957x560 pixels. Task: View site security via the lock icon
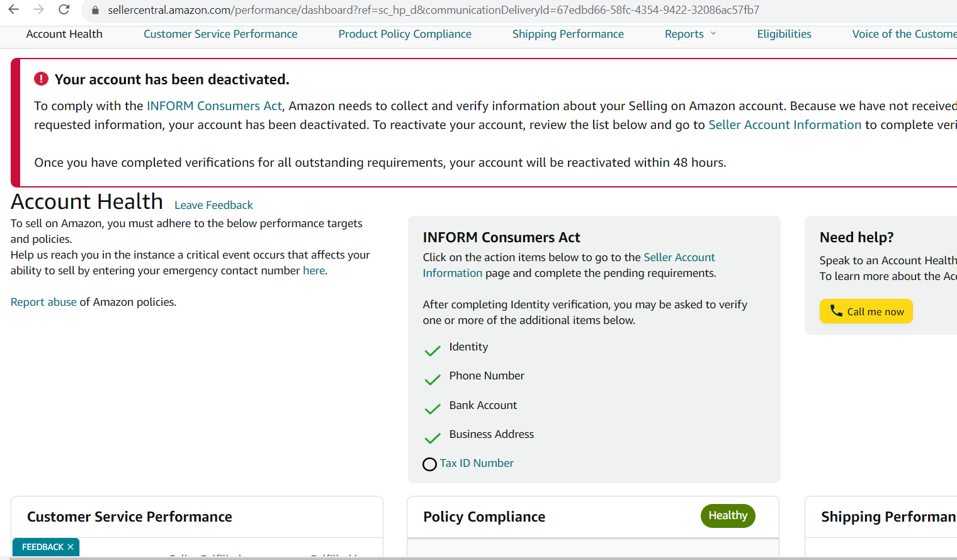click(x=96, y=10)
